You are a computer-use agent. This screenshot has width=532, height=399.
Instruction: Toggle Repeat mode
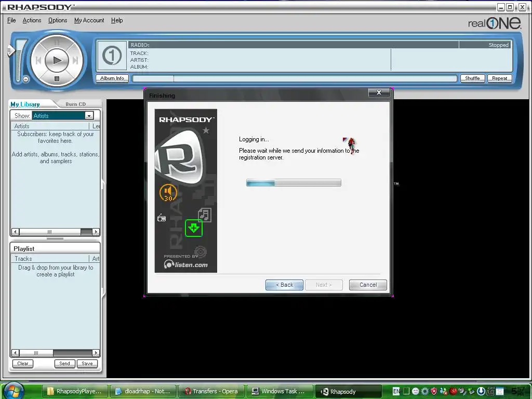pos(499,78)
